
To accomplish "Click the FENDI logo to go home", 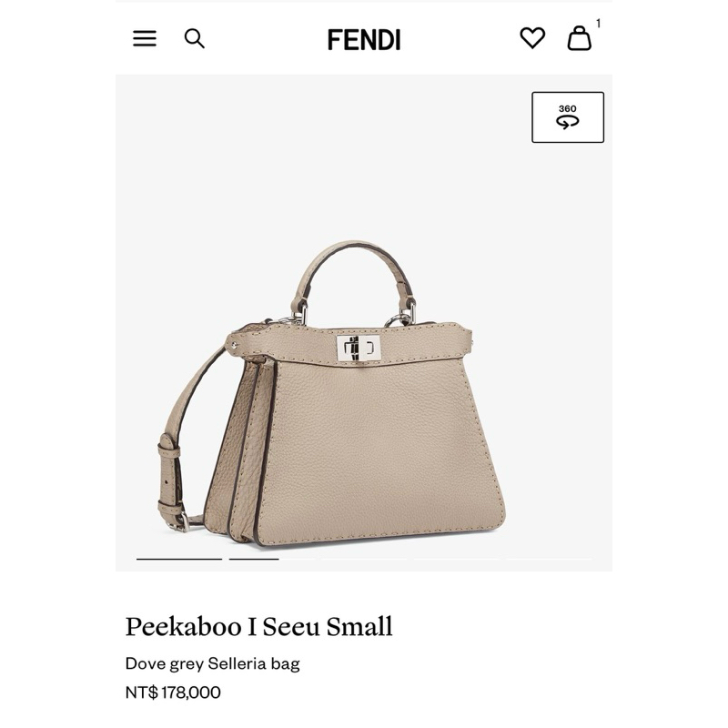I will (363, 39).
